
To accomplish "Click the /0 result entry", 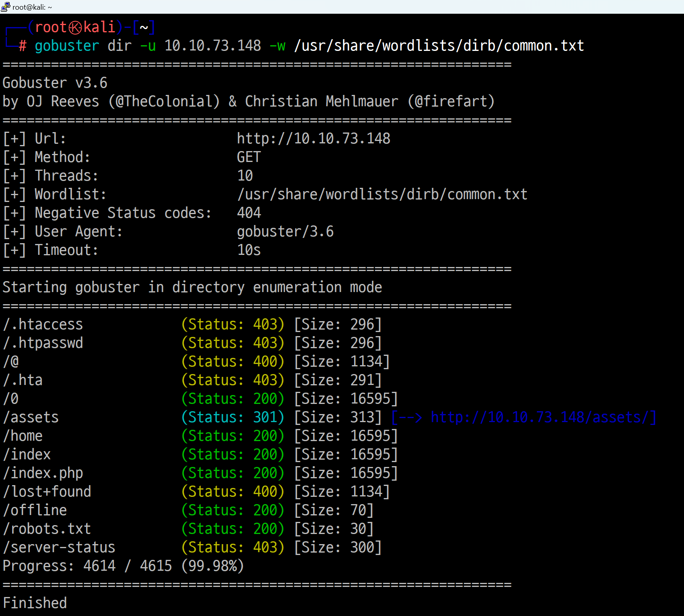I will pyautogui.click(x=11, y=399).
